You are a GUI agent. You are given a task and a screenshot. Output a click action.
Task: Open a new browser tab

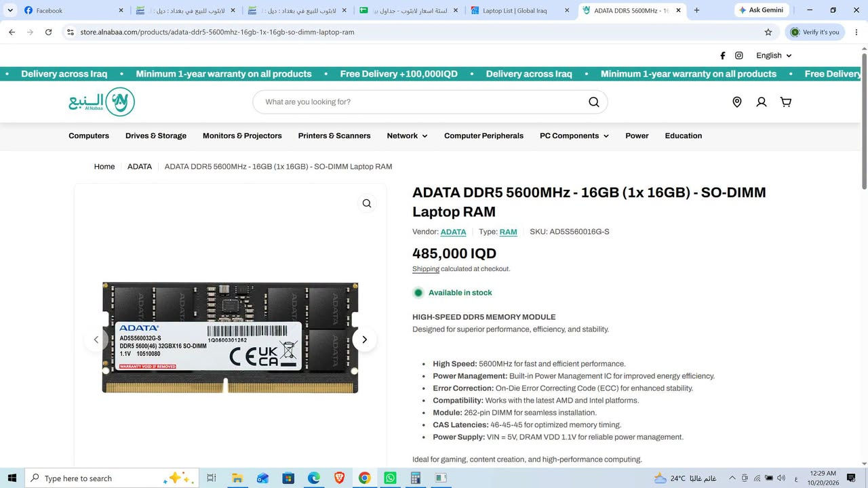click(696, 10)
